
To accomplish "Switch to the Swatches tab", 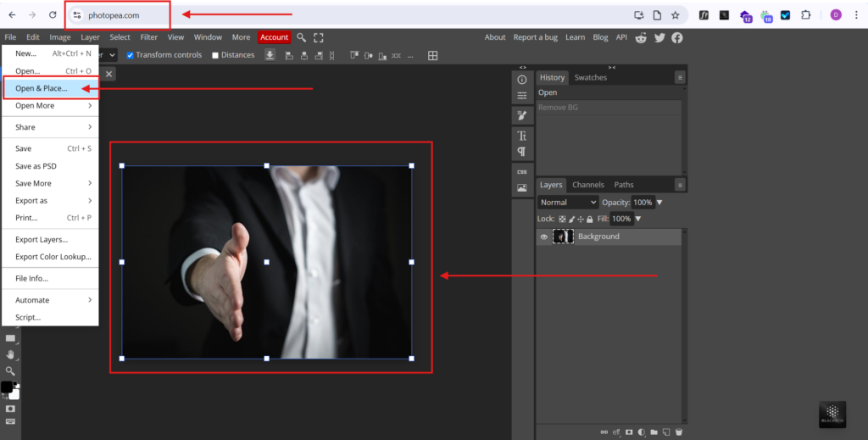I will coord(591,77).
